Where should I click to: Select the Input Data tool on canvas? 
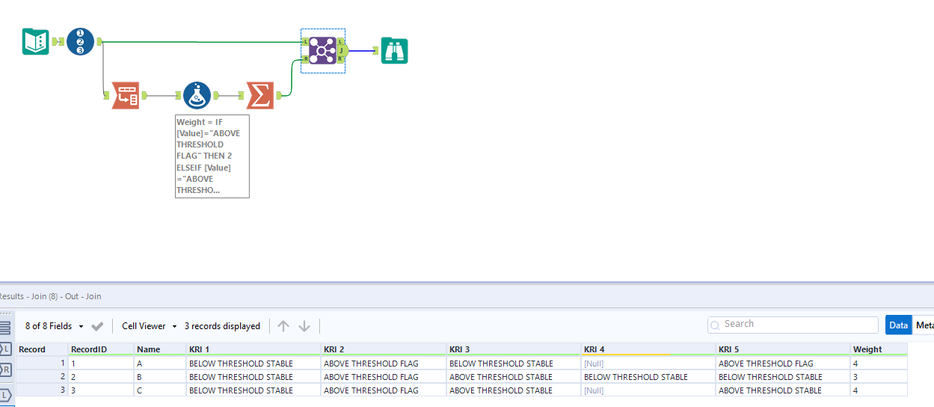point(35,41)
